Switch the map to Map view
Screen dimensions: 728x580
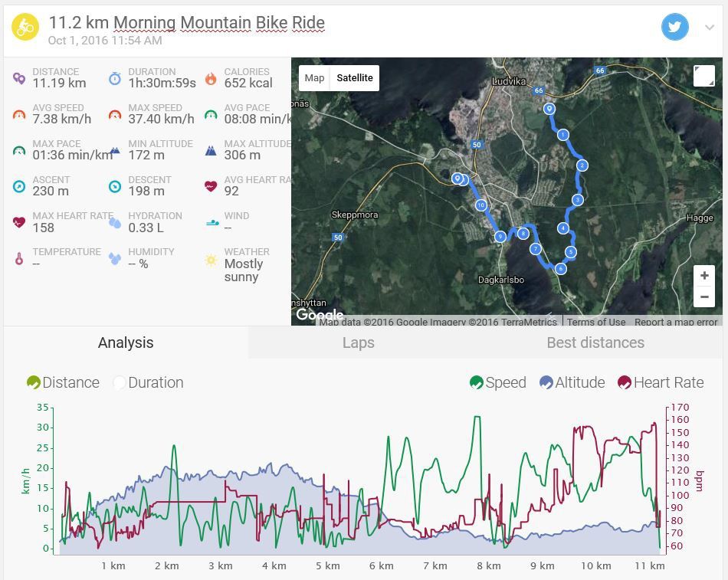[314, 77]
